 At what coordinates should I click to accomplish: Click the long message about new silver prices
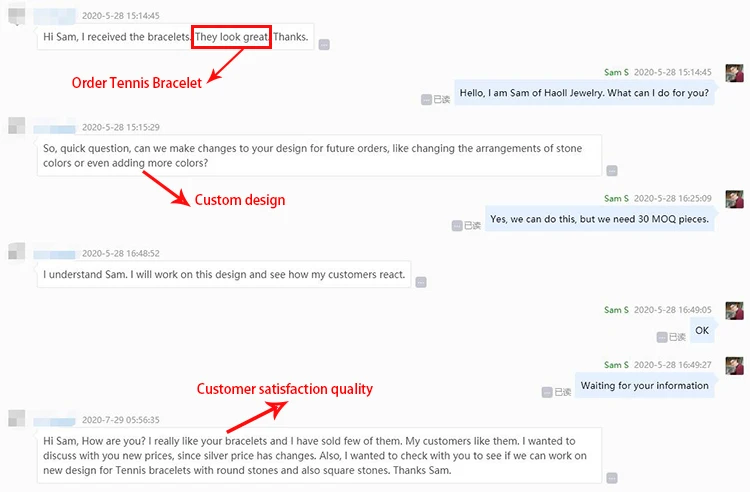click(x=319, y=455)
